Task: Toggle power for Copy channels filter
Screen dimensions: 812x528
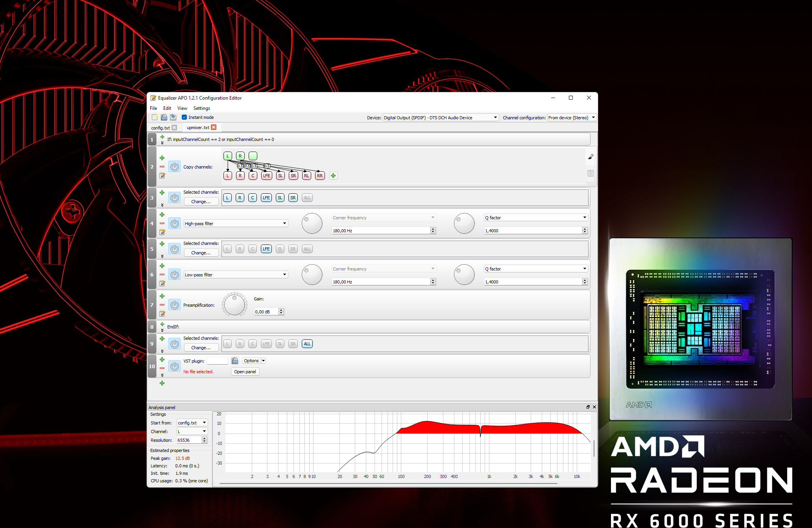Action: pyautogui.click(x=175, y=167)
